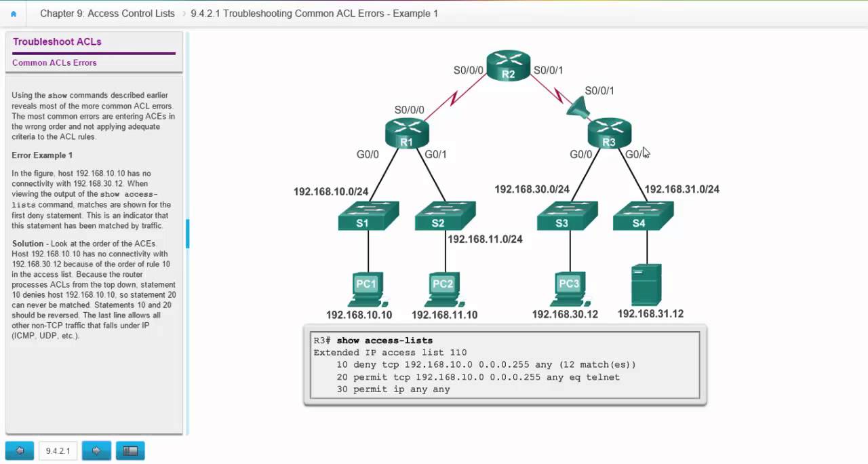This screenshot has height=464, width=868.
Task: Click the 192.168.31.0/24 network label
Action: coord(682,189)
